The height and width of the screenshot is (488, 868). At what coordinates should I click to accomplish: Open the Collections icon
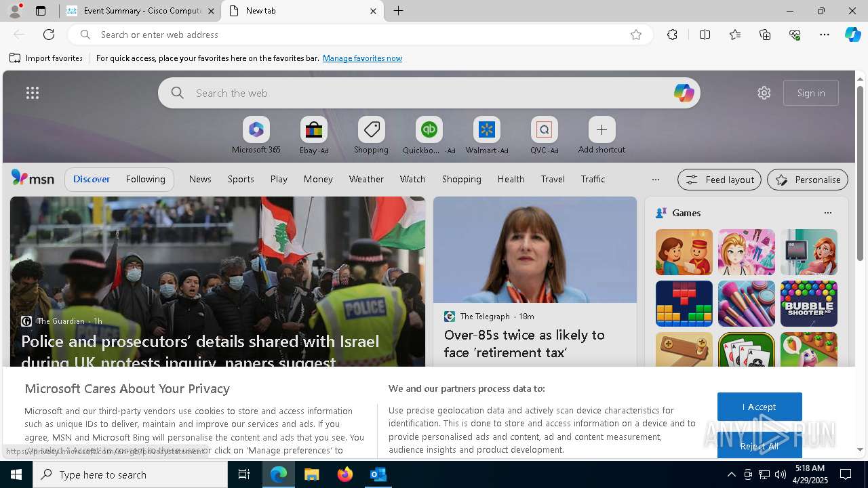765,35
